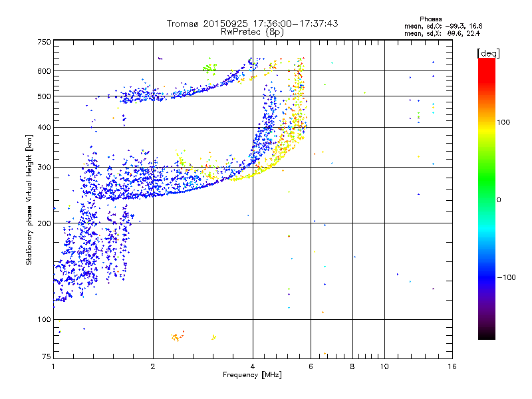532x399 pixels.
Task: Click the '0' colorbar tick label
Action: (x=498, y=200)
